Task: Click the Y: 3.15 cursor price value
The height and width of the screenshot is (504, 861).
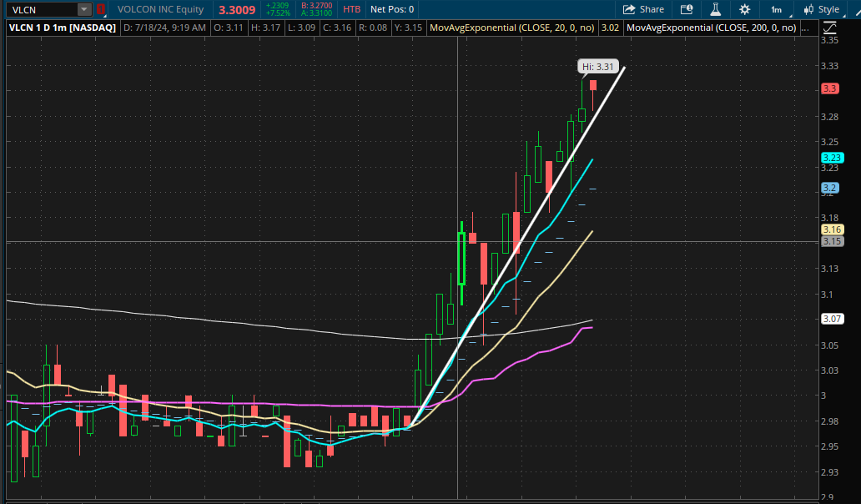Action: tap(409, 28)
